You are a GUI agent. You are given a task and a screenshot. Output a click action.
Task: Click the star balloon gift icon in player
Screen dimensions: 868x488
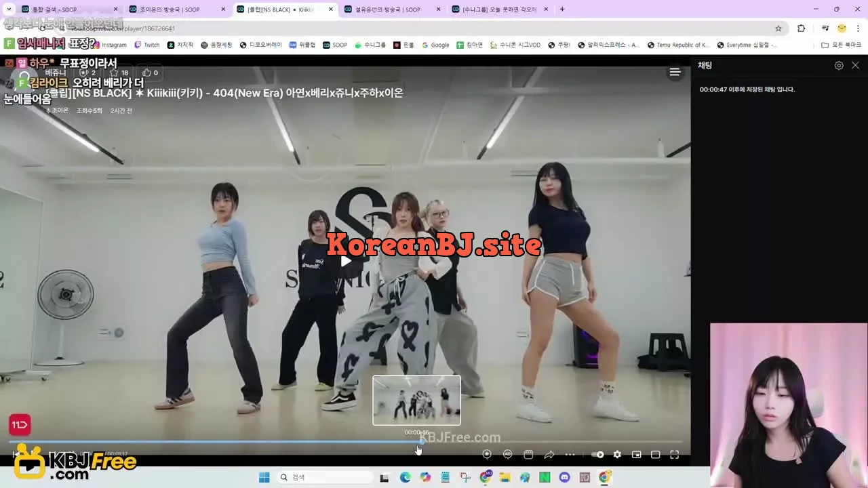click(487, 454)
